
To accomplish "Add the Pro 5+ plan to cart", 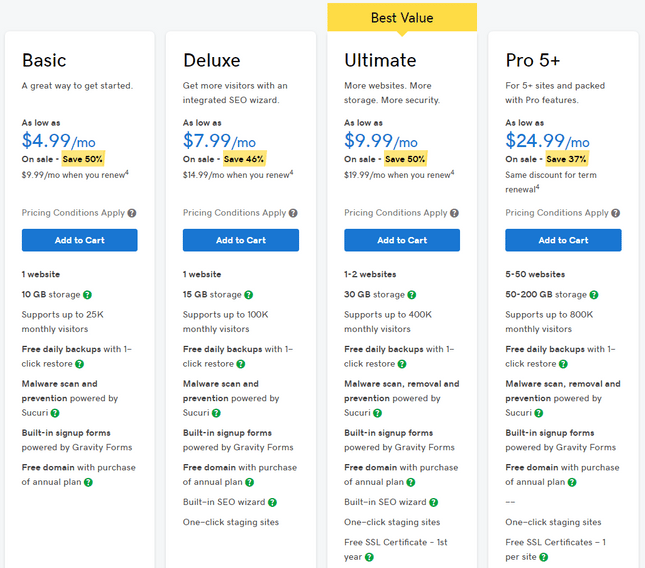I will point(563,240).
